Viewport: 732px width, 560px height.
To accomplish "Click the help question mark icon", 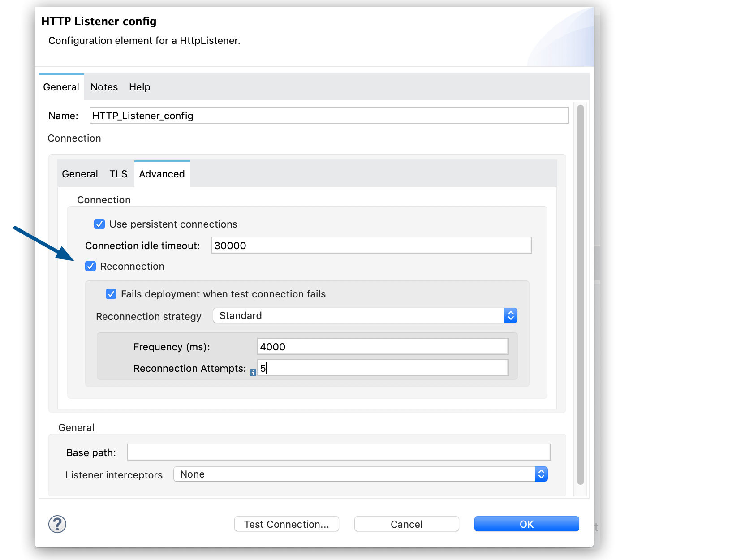I will [57, 524].
